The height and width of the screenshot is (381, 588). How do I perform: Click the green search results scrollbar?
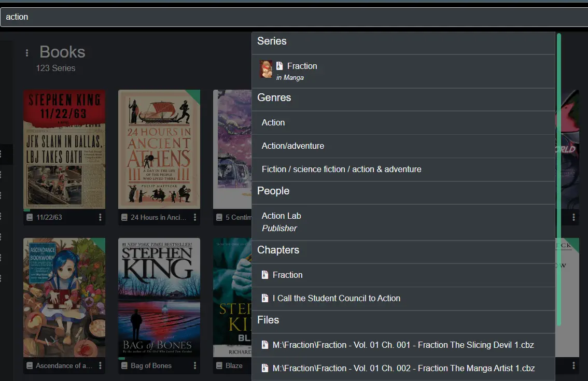click(x=559, y=179)
